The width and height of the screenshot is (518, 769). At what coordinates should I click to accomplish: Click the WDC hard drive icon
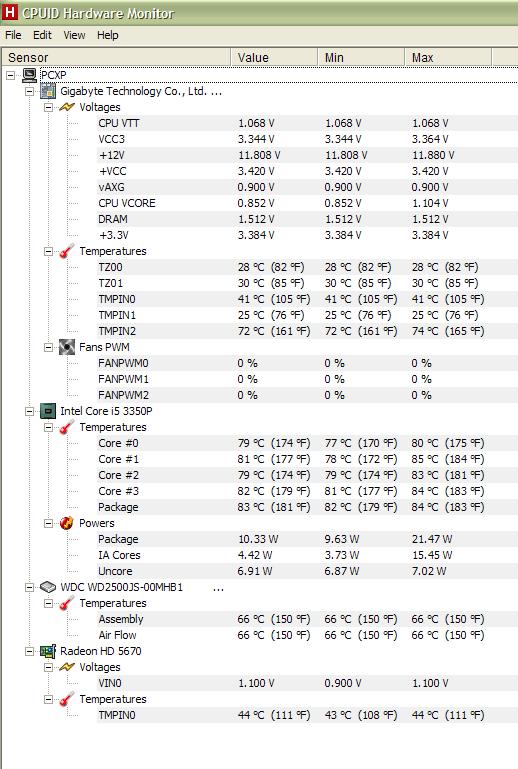pyautogui.click(x=48, y=587)
